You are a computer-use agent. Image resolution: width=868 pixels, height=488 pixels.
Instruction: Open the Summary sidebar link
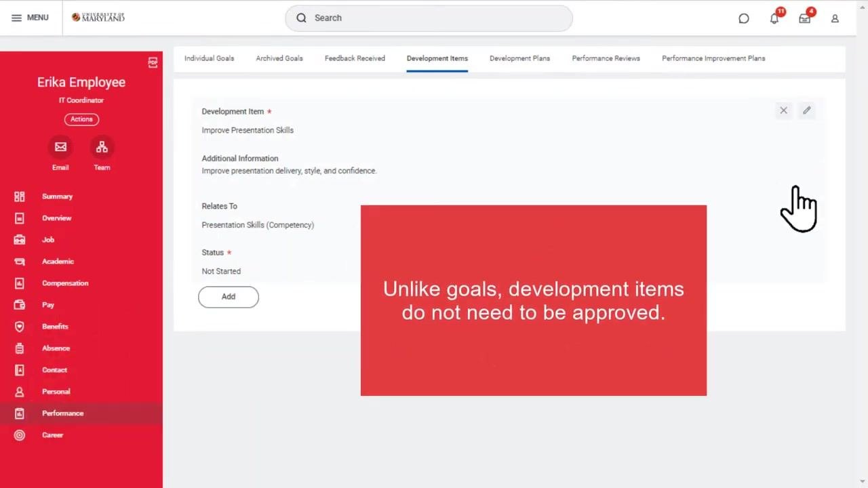click(58, 197)
